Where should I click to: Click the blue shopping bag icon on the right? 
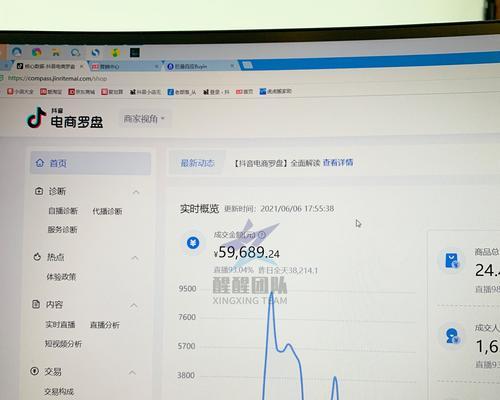tap(452, 260)
